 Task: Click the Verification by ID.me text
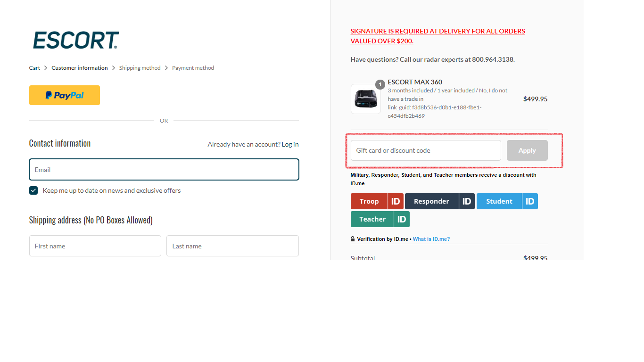[x=382, y=239]
